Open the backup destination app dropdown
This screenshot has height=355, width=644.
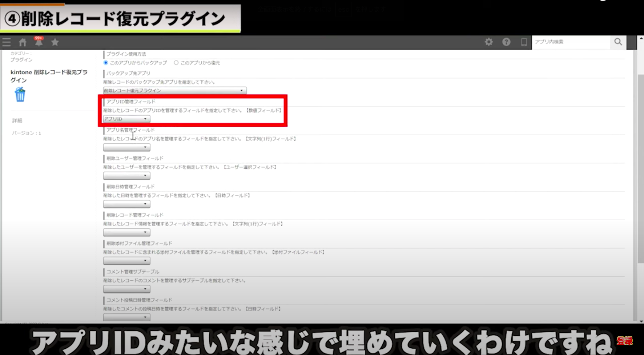tap(174, 90)
